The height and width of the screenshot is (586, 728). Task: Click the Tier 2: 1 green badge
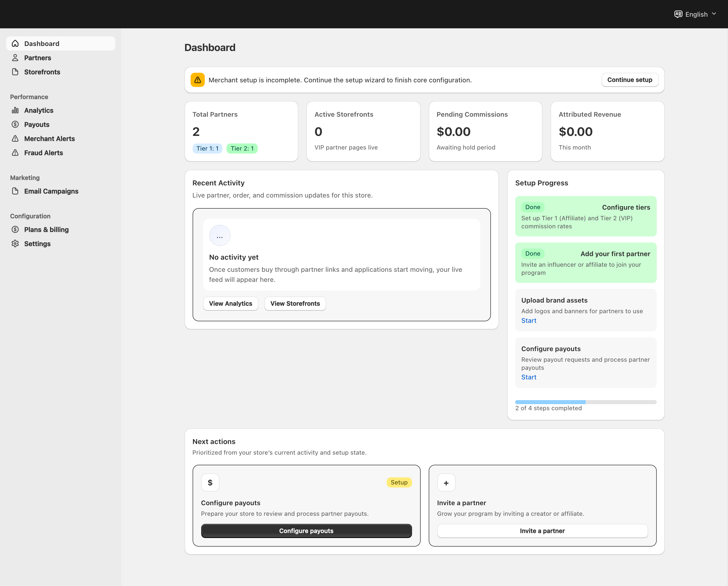pos(242,149)
